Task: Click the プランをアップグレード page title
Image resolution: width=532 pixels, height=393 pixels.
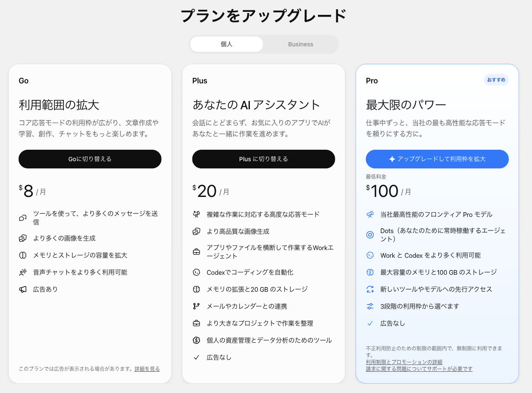Action: pos(264,16)
